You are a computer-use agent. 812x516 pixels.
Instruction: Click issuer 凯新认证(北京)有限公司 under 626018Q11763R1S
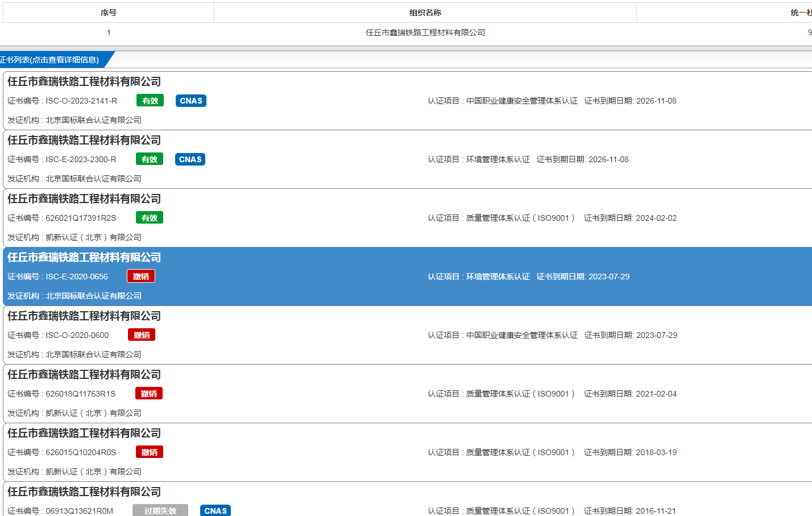tap(93, 413)
